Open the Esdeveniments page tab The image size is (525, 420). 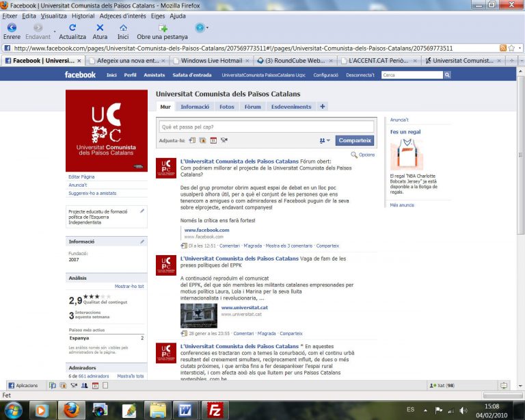pos(291,107)
